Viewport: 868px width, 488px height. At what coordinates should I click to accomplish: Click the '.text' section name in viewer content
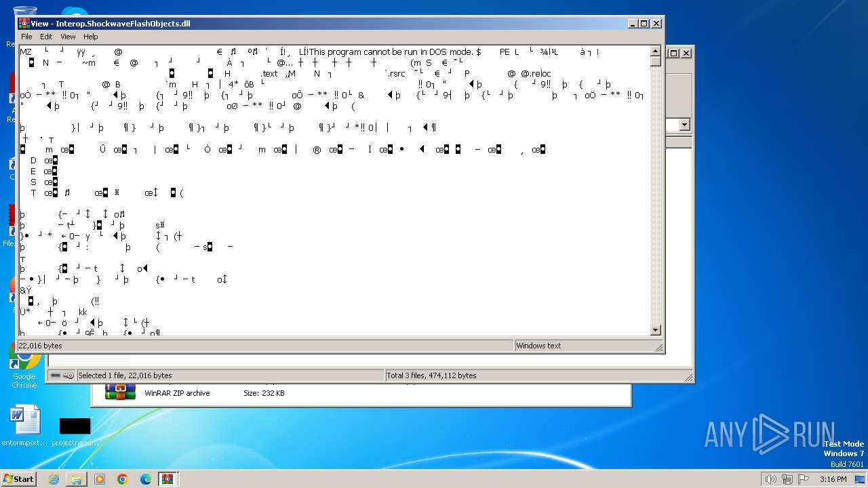point(270,74)
